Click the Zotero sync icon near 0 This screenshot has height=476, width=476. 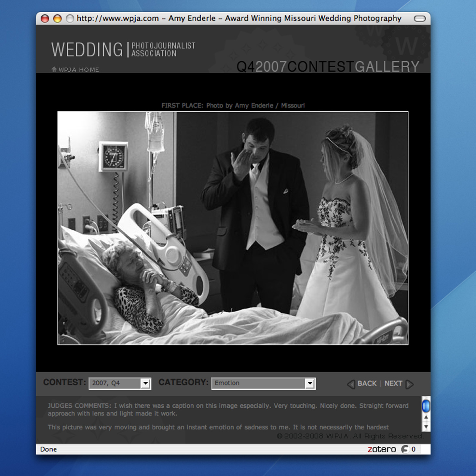405,449
